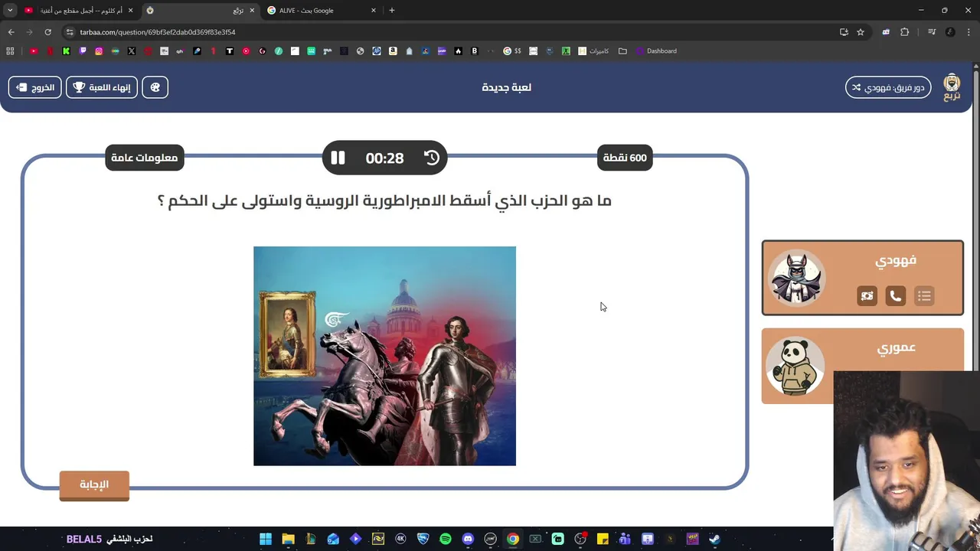Click the 600 نقطة points badge

click(625, 158)
